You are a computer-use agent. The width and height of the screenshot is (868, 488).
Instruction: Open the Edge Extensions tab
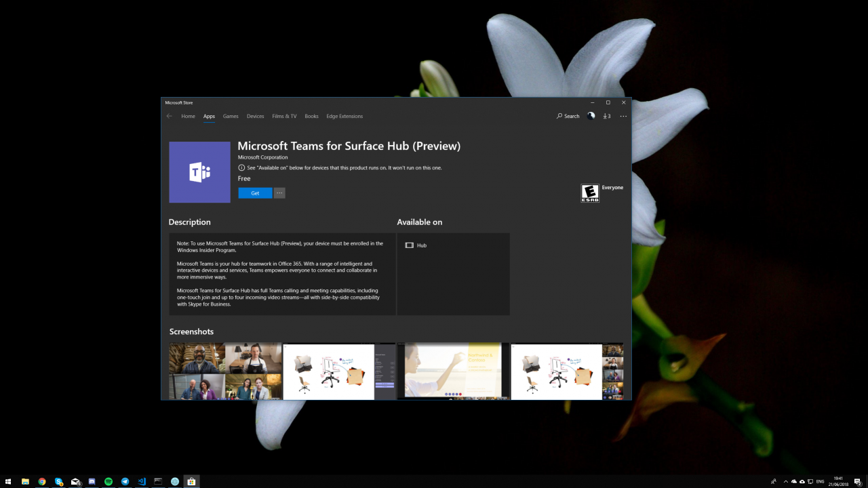pyautogui.click(x=344, y=116)
